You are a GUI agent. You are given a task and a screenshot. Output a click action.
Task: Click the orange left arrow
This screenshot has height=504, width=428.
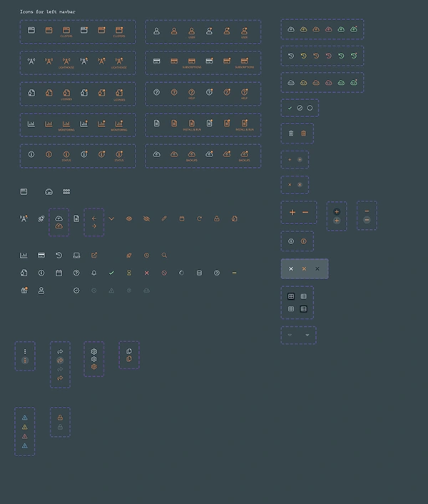coord(94,218)
